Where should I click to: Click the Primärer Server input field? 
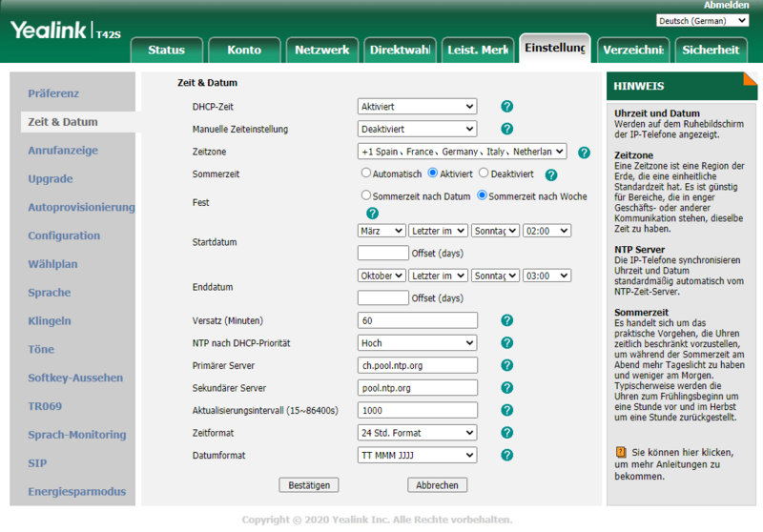pos(418,365)
